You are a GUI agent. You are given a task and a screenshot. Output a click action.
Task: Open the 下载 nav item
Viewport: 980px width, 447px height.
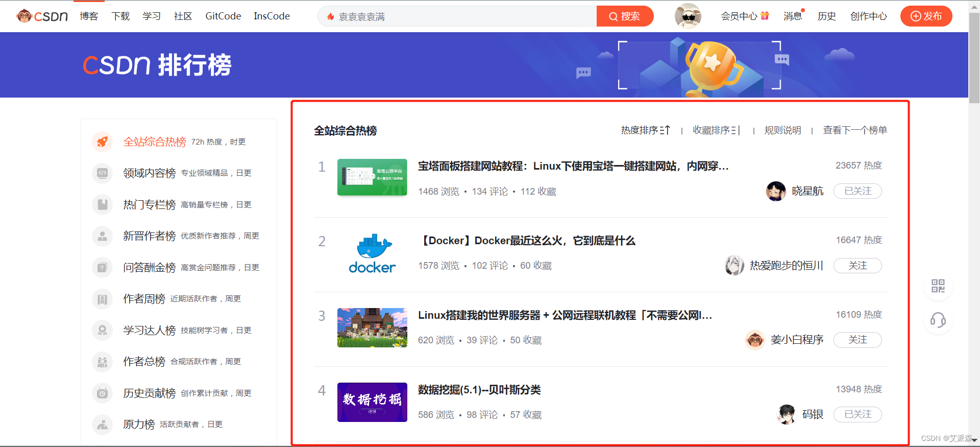pyautogui.click(x=120, y=16)
